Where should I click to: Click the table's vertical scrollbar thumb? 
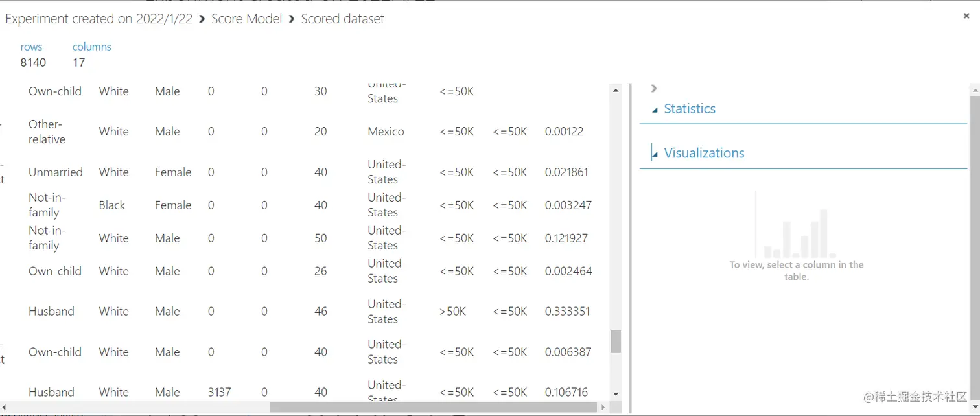point(616,341)
